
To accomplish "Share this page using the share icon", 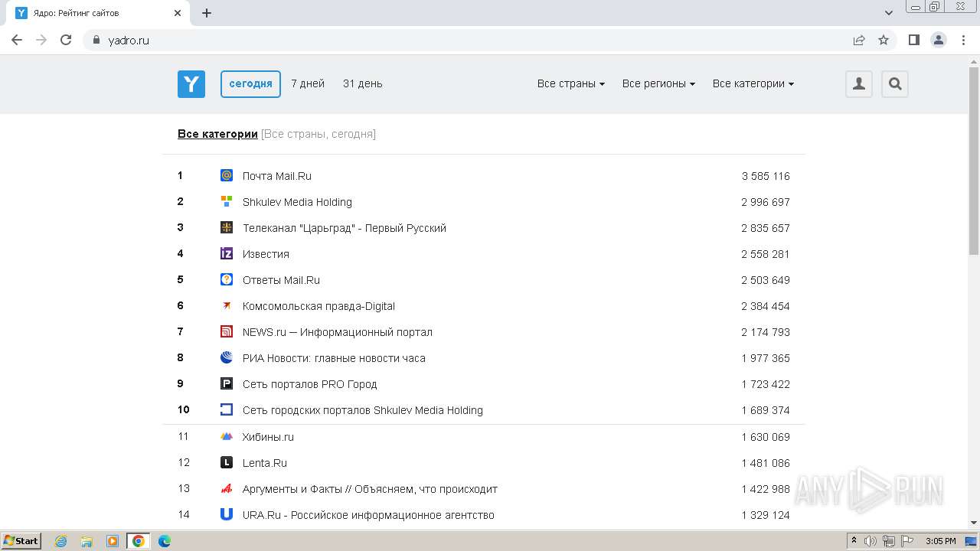I will [859, 40].
